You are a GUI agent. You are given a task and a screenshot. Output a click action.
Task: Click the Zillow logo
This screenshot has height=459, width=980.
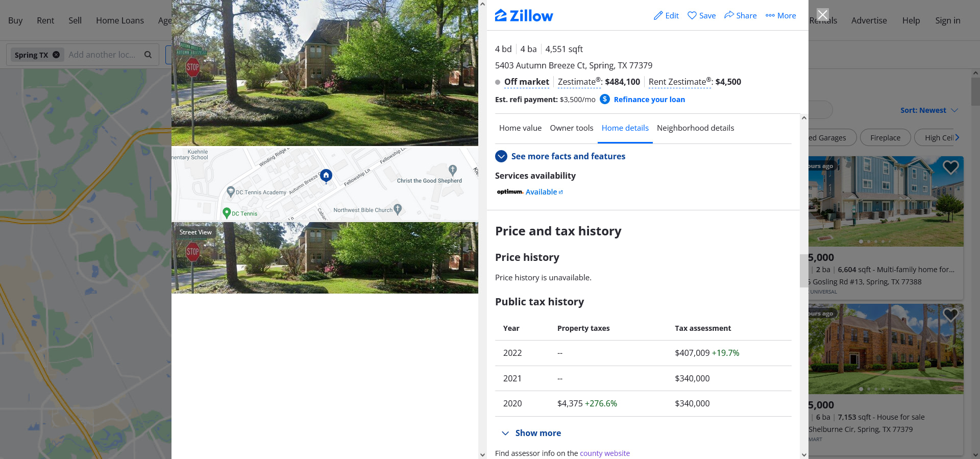click(x=524, y=16)
